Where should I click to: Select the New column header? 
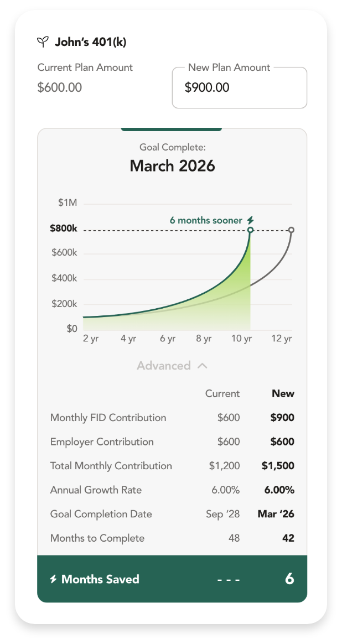click(283, 393)
